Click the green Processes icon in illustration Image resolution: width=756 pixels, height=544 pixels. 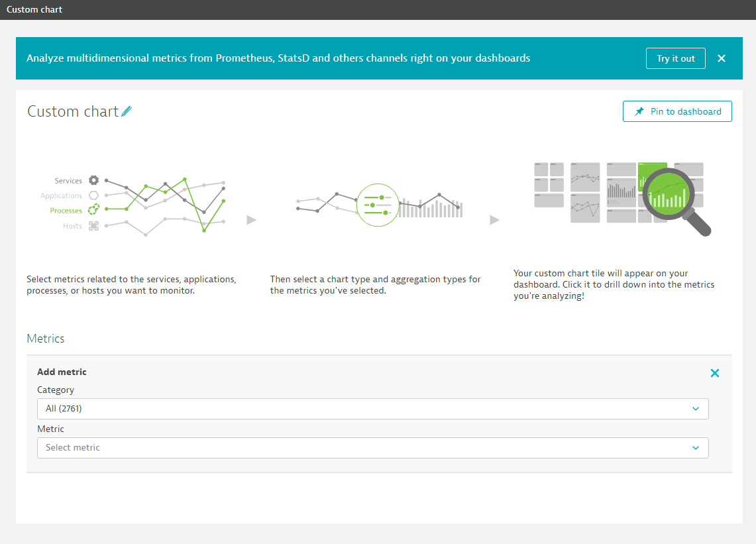(93, 209)
